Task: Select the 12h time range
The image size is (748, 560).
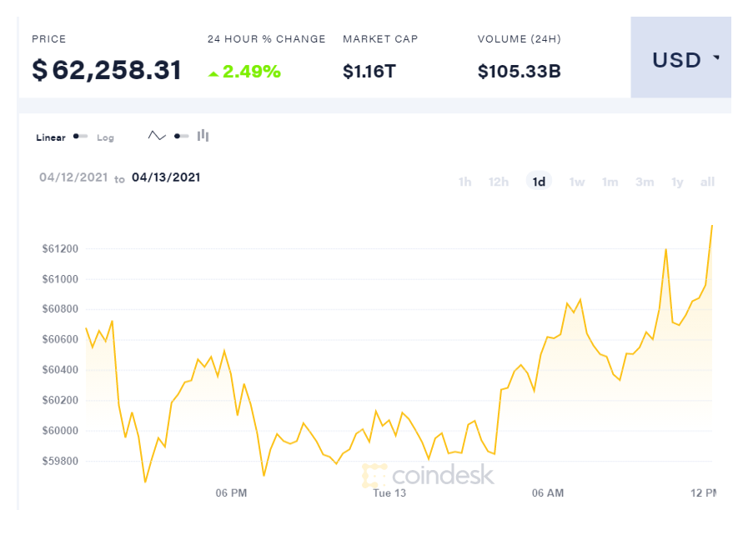Action: [x=499, y=182]
